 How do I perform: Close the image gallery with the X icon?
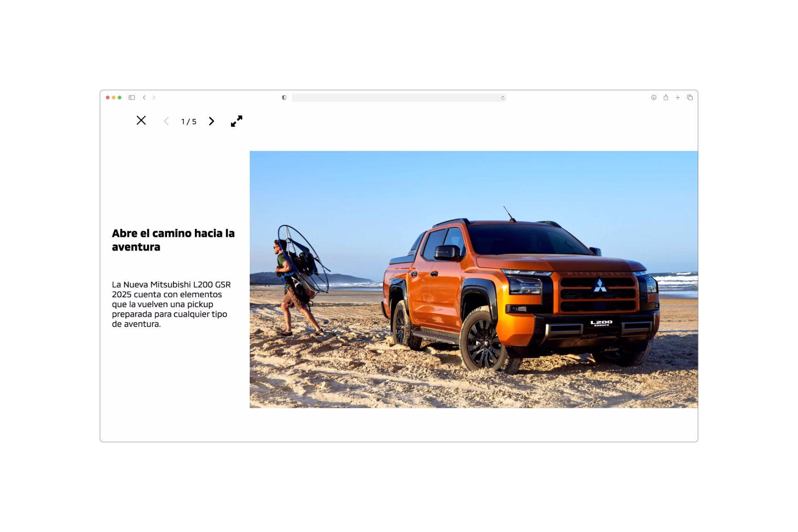(x=141, y=121)
